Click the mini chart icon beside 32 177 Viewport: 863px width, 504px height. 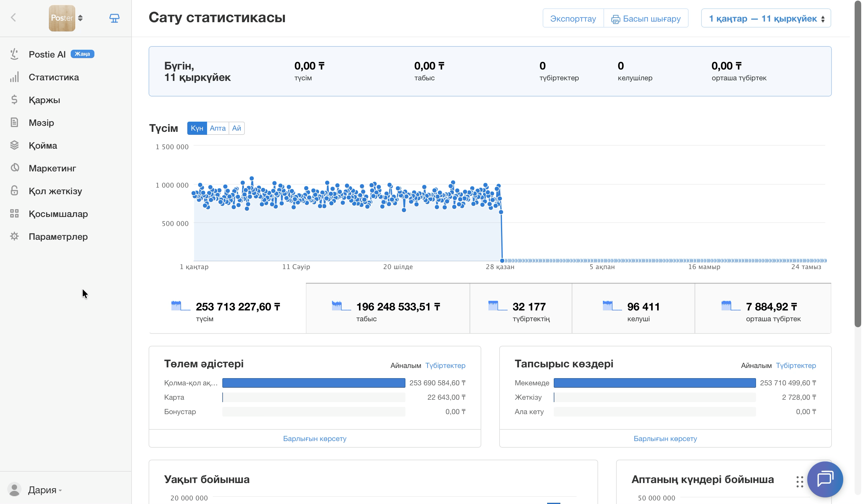tap(498, 306)
